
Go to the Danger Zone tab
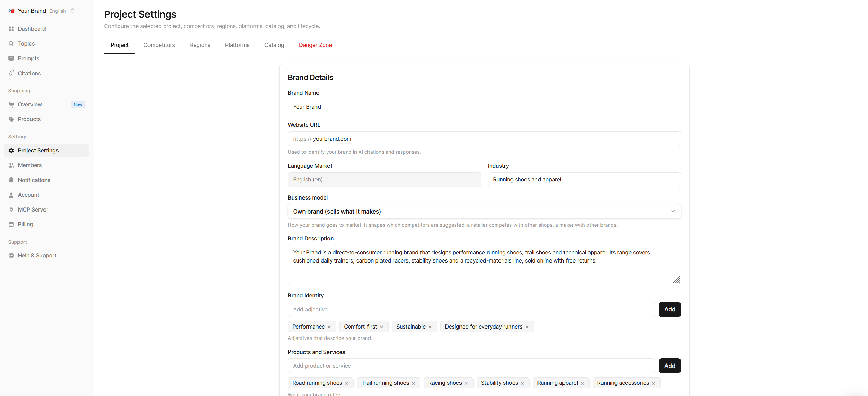point(315,45)
